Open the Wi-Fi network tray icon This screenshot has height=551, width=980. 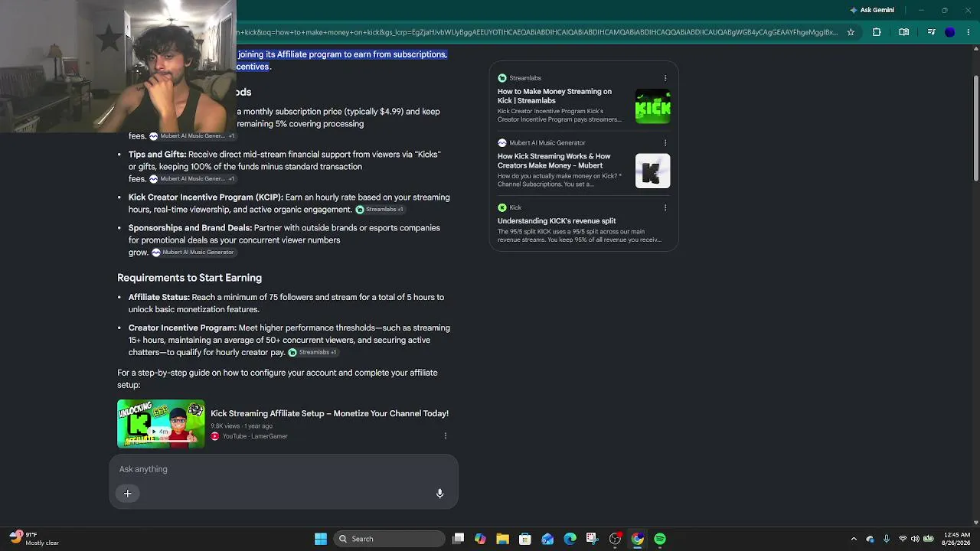(x=903, y=539)
